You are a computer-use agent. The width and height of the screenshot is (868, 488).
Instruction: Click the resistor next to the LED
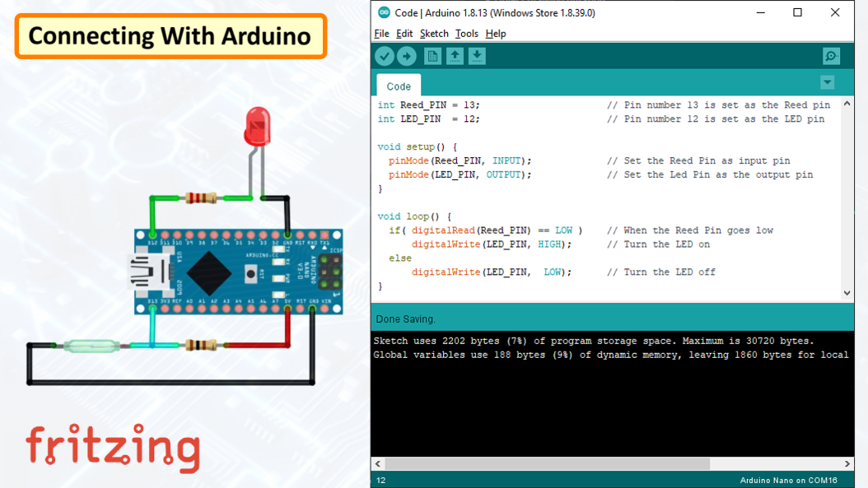(200, 198)
